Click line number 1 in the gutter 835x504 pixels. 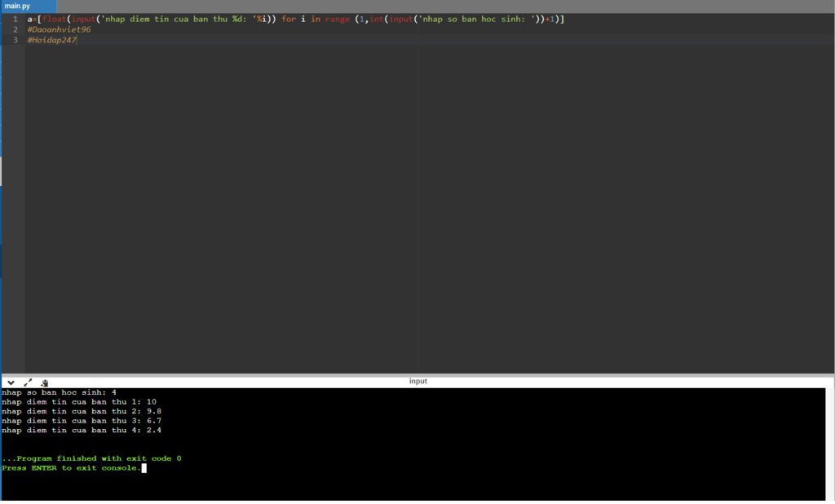tap(15, 19)
